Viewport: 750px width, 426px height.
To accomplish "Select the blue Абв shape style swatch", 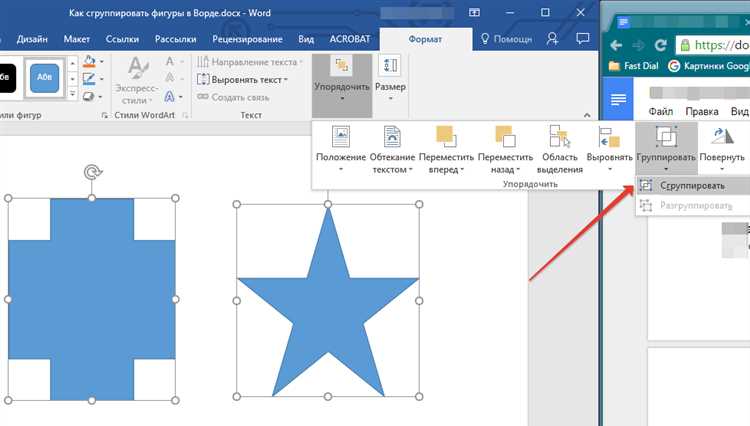I will (x=44, y=78).
